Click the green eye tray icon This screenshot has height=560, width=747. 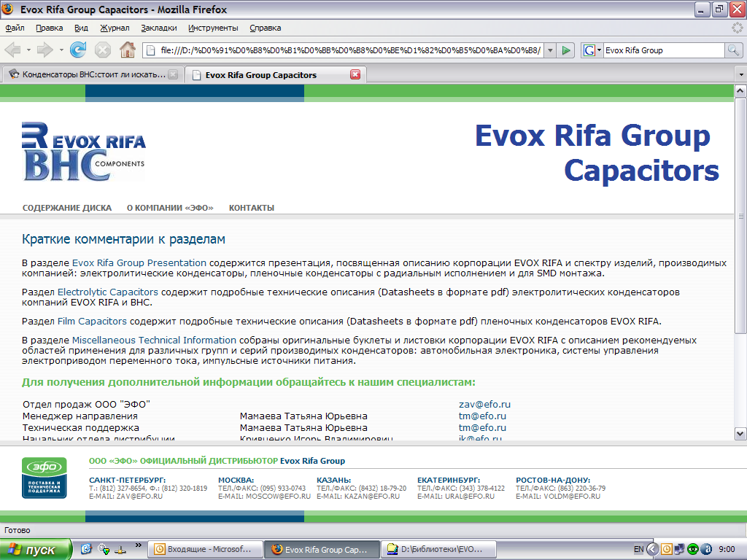pos(693,550)
